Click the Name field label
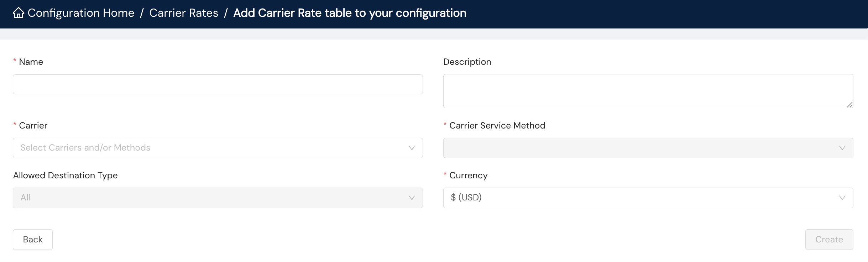Viewport: 868px width, 262px height. [31, 62]
